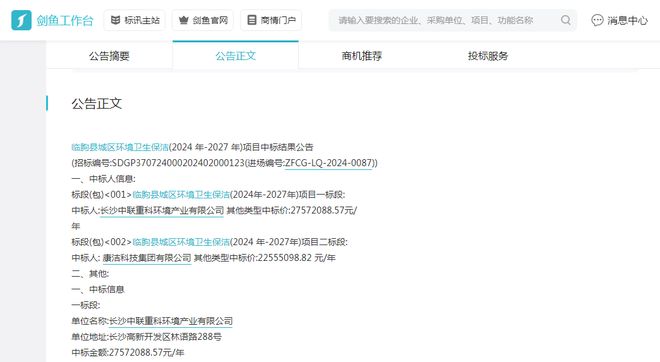Click the bid price 27572088.57元 on the 中标人 line
The width and height of the screenshot is (660, 362).
(324, 210)
